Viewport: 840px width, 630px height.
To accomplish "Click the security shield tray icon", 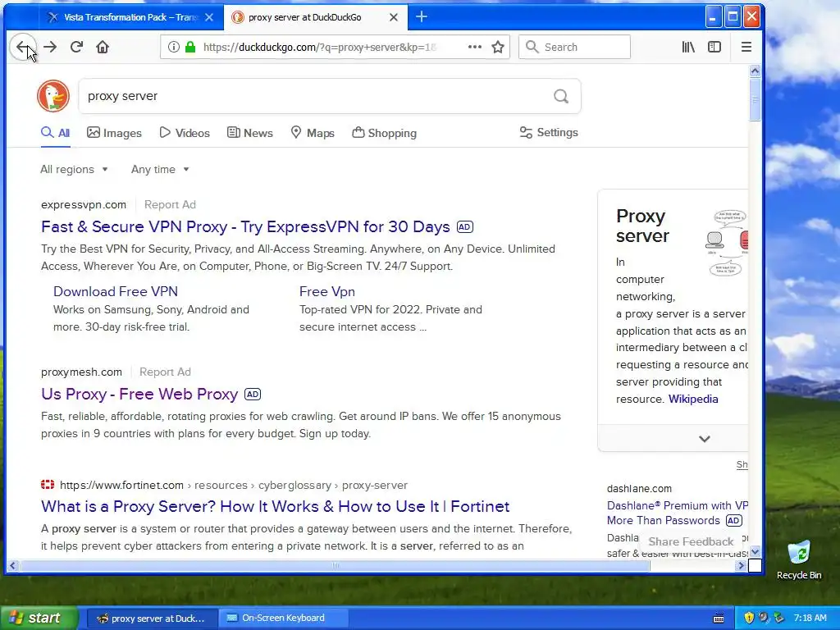I will point(749,618).
